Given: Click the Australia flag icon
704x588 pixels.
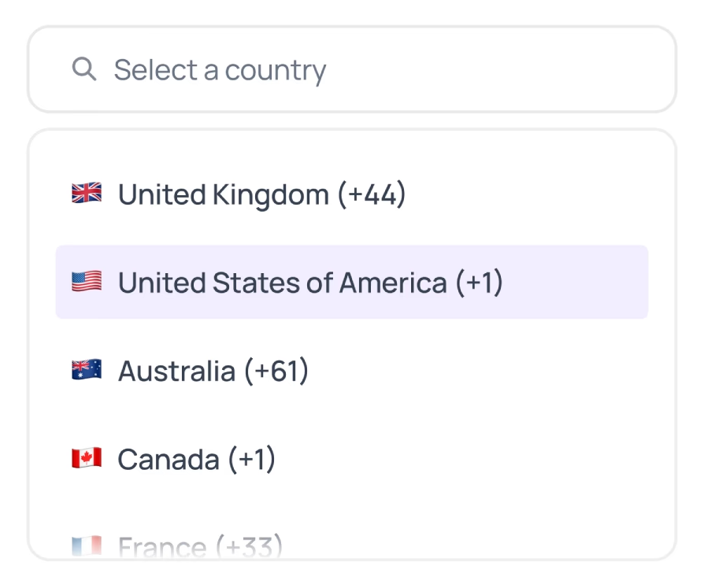Looking at the screenshot, I should point(87,371).
